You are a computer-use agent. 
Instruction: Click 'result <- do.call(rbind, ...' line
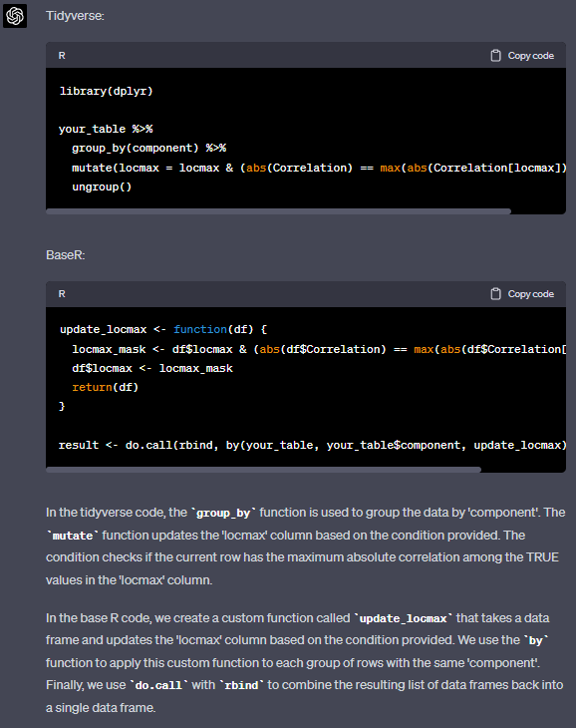(312, 445)
